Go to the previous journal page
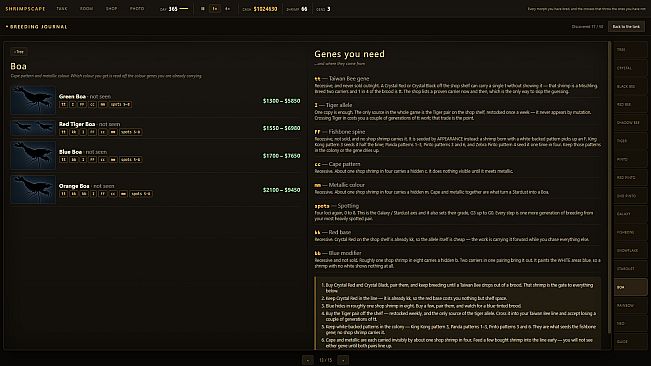 click(308, 360)
